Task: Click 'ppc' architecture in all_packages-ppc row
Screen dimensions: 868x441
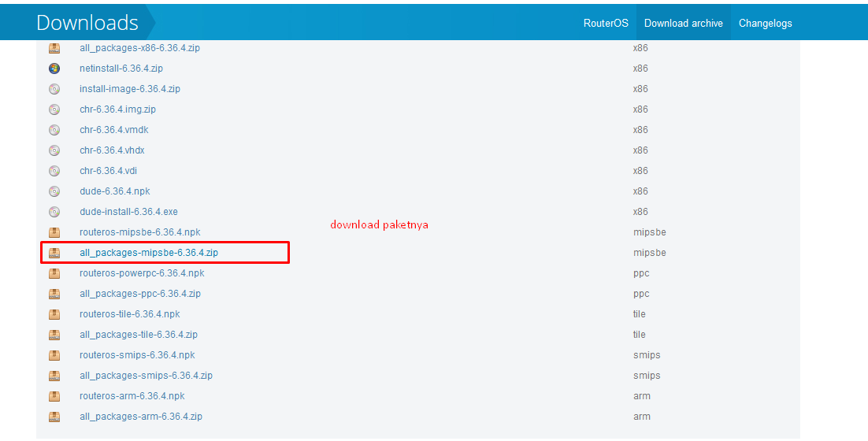Action: click(x=641, y=294)
